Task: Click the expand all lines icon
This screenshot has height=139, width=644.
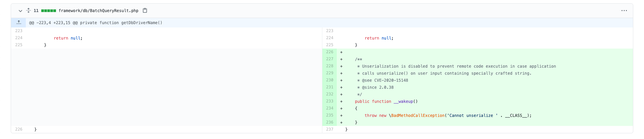Action: [x=29, y=11]
